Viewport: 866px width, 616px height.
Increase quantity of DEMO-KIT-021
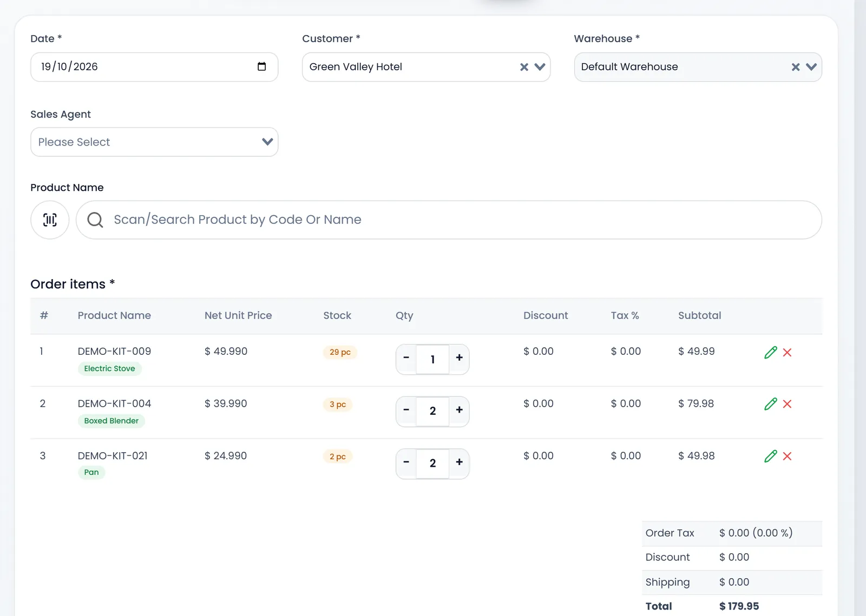tap(459, 463)
